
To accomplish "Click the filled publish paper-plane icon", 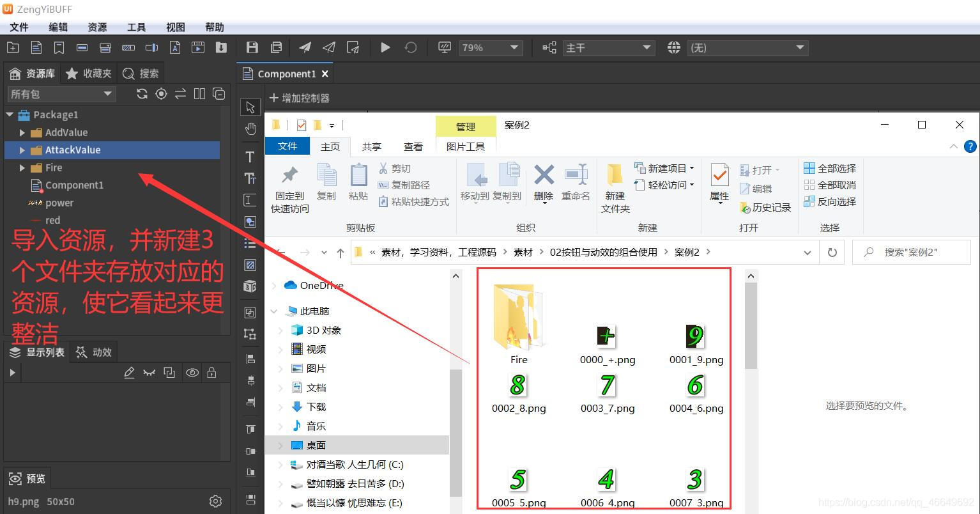I will coord(305,47).
